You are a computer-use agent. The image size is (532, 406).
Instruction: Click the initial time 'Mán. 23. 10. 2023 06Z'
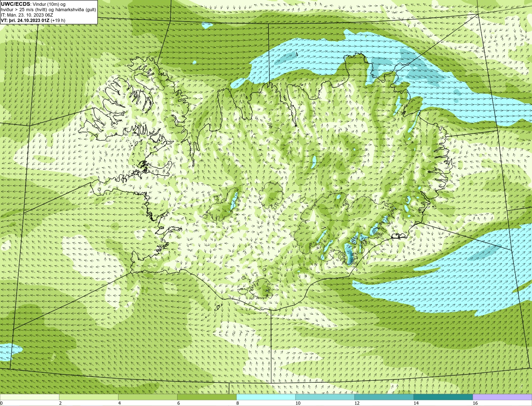[30, 15]
